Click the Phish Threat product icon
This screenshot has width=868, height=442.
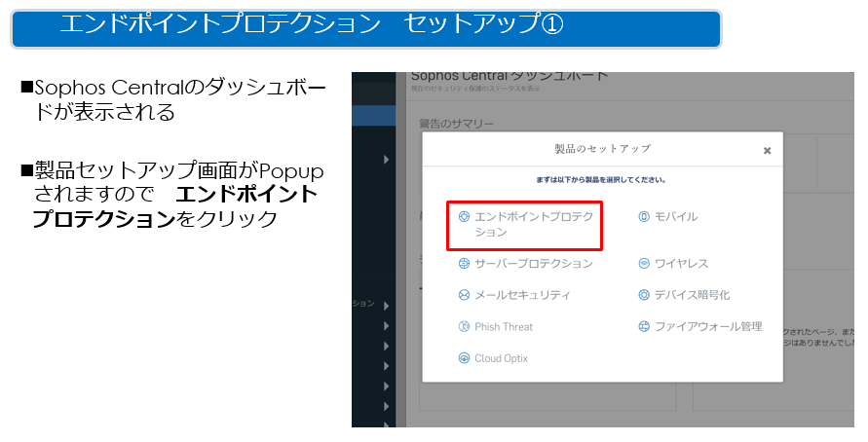464,327
